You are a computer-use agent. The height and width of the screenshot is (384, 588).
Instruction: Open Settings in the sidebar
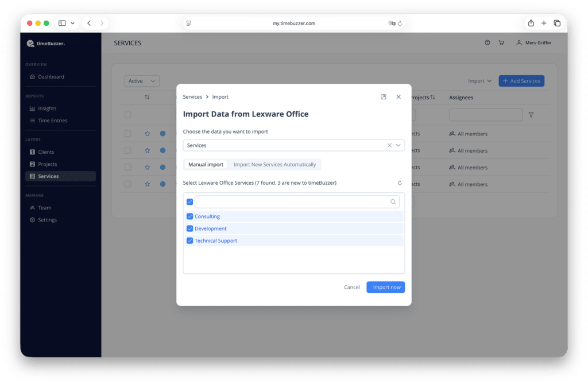pyautogui.click(x=47, y=220)
